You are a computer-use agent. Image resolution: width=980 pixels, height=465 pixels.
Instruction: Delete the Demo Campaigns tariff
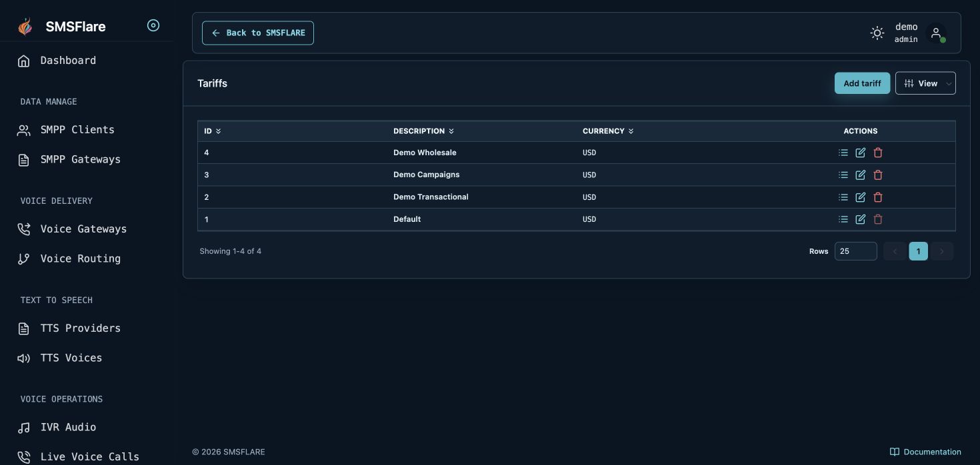point(878,175)
